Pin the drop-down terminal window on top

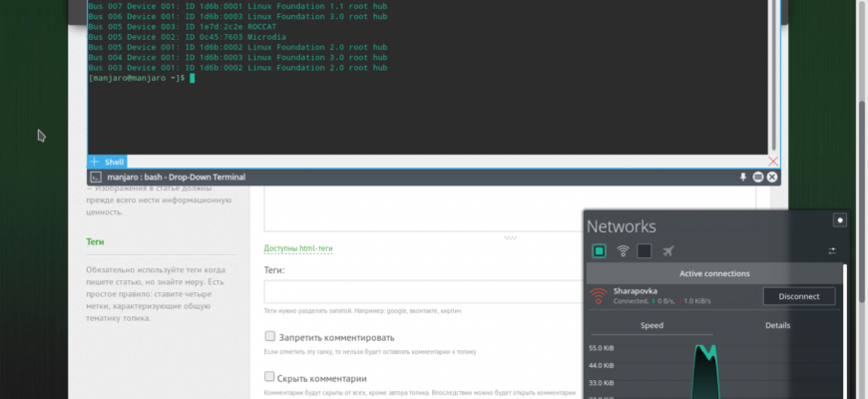coord(742,177)
